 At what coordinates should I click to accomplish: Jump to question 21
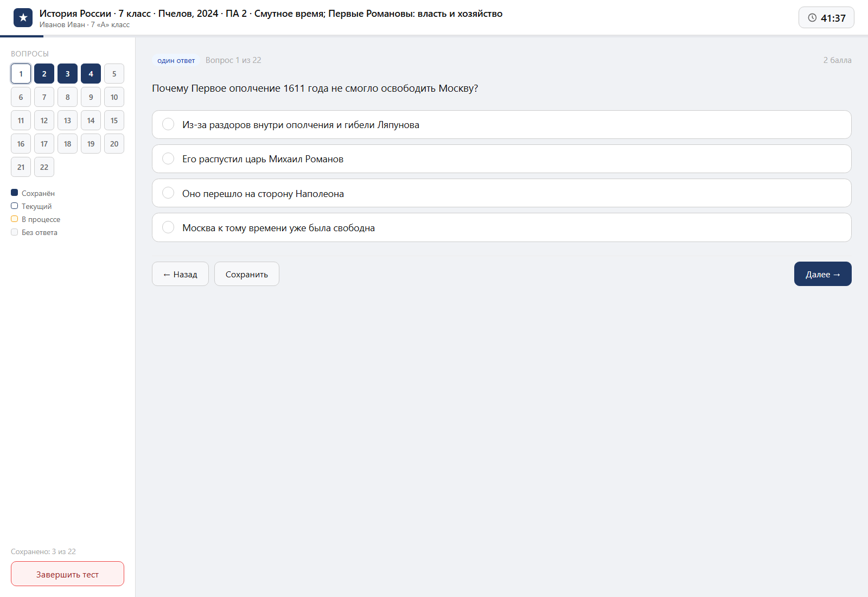(x=21, y=167)
